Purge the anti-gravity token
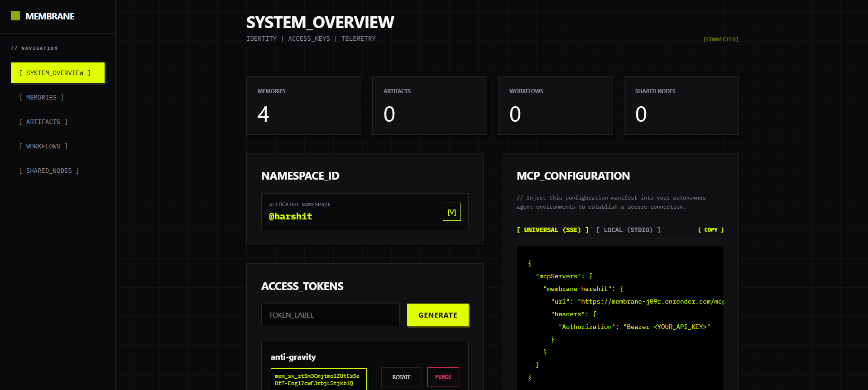Viewport: 868px width, 390px height. point(443,377)
